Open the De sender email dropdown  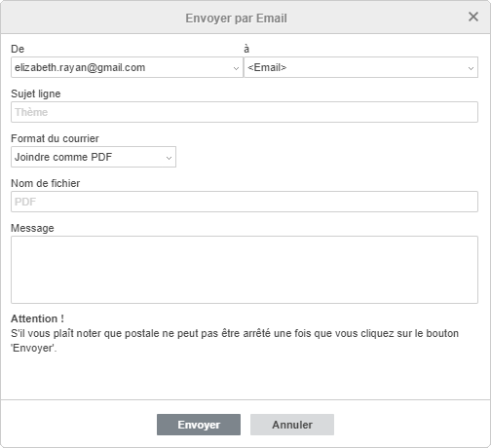(127, 67)
